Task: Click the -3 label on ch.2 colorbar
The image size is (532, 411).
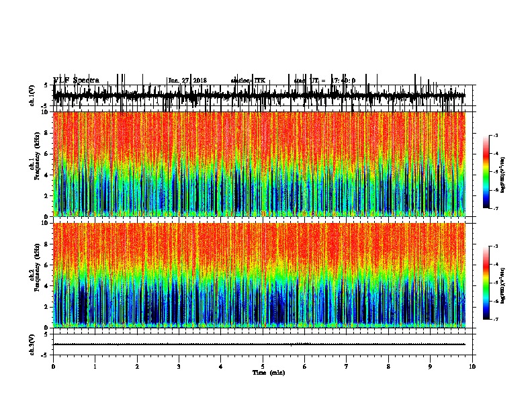Action: (x=496, y=246)
